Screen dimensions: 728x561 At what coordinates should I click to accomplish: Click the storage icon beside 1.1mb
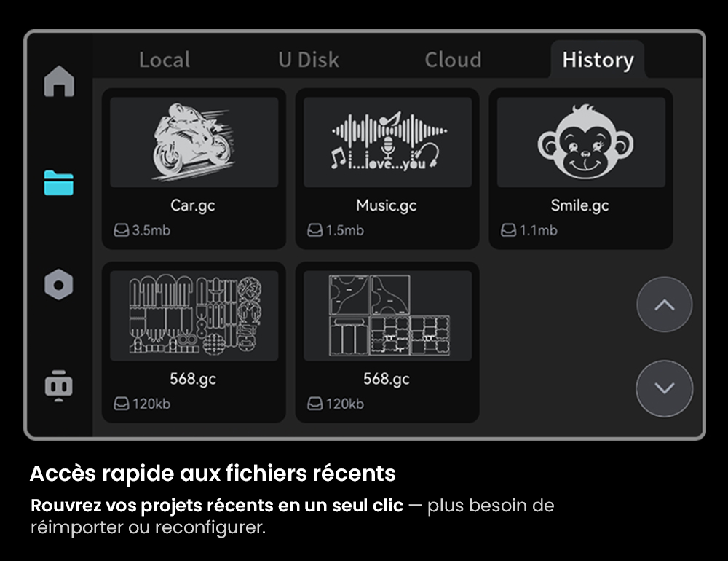[508, 230]
